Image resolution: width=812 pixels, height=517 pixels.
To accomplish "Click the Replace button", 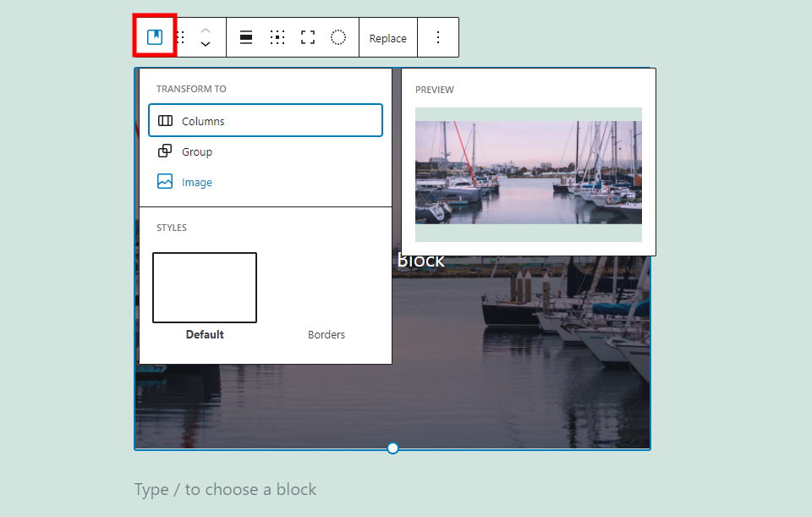I will (x=387, y=38).
